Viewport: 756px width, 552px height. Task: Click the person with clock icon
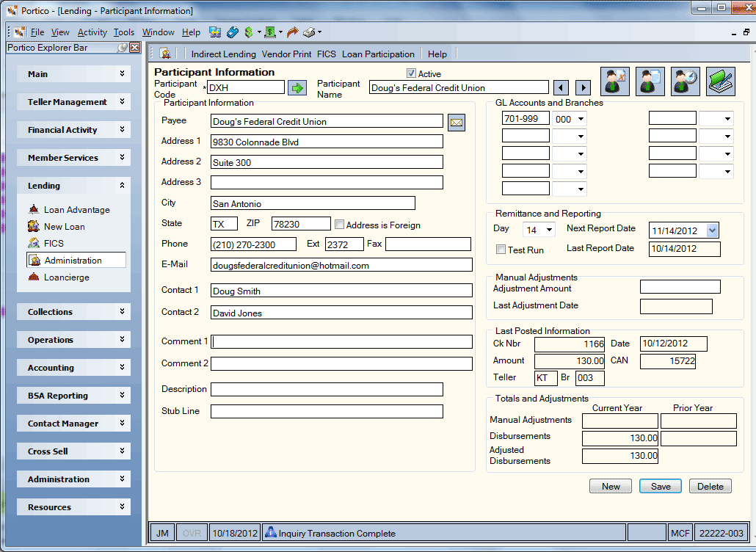685,81
